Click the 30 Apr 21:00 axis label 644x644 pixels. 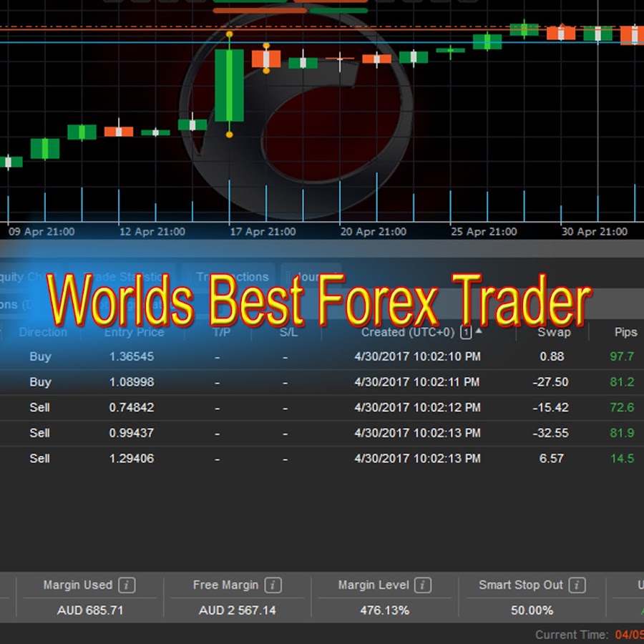pyautogui.click(x=595, y=232)
